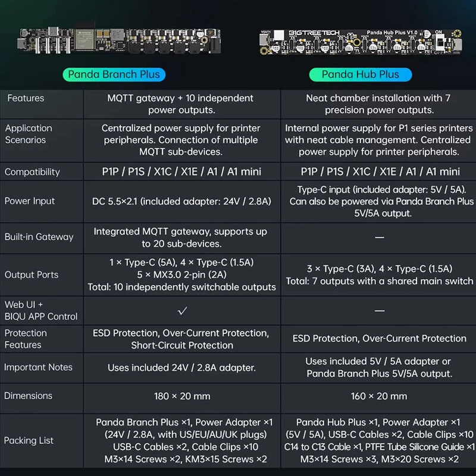Click the checkmark in Web UI row
Viewport: 476px width, 476px height.
182,311
